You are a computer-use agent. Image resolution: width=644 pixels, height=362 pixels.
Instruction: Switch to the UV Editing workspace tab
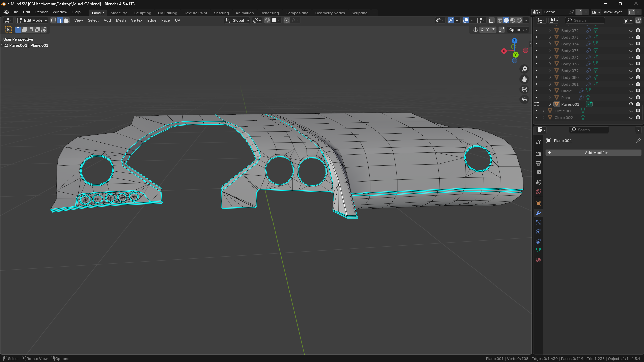tap(167, 13)
